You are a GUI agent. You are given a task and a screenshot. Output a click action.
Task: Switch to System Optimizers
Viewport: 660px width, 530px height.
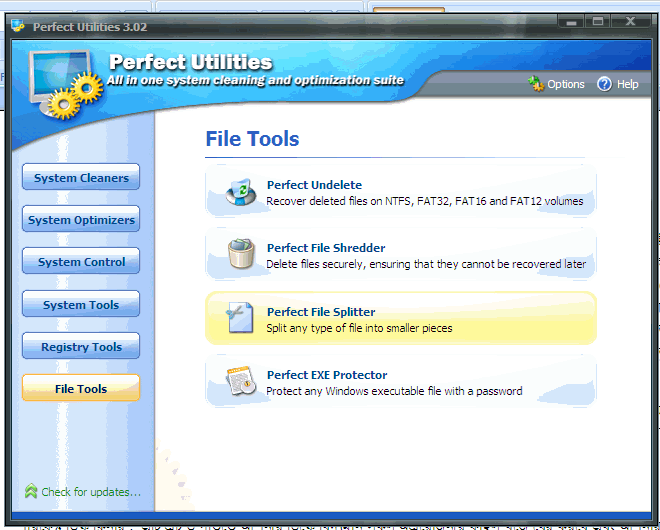click(x=81, y=219)
